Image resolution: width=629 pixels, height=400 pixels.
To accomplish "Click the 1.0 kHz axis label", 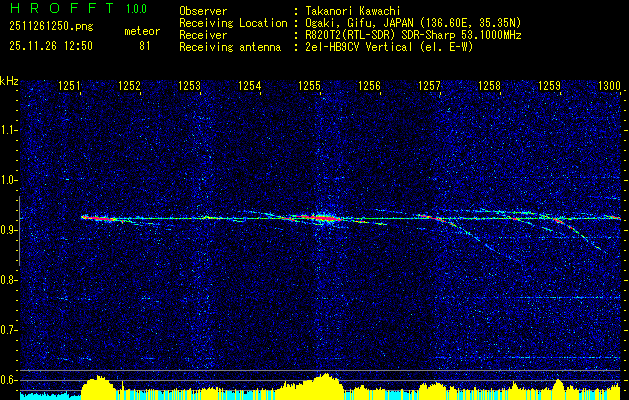I will (8, 181).
